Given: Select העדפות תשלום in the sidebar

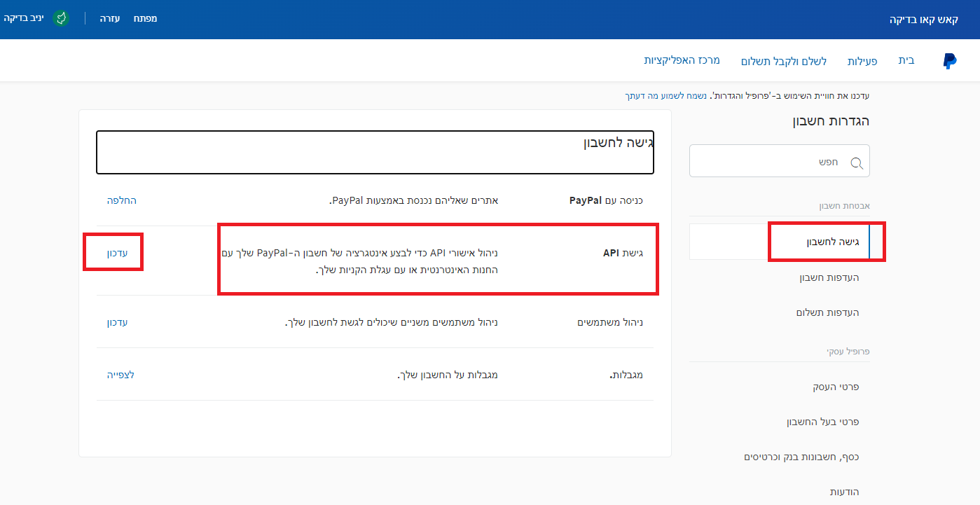Looking at the screenshot, I should [827, 312].
